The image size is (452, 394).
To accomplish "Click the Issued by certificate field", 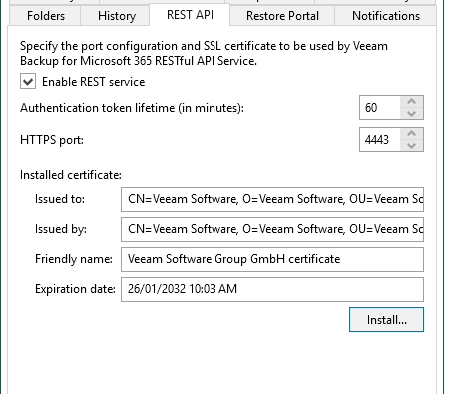I will pos(272,229).
